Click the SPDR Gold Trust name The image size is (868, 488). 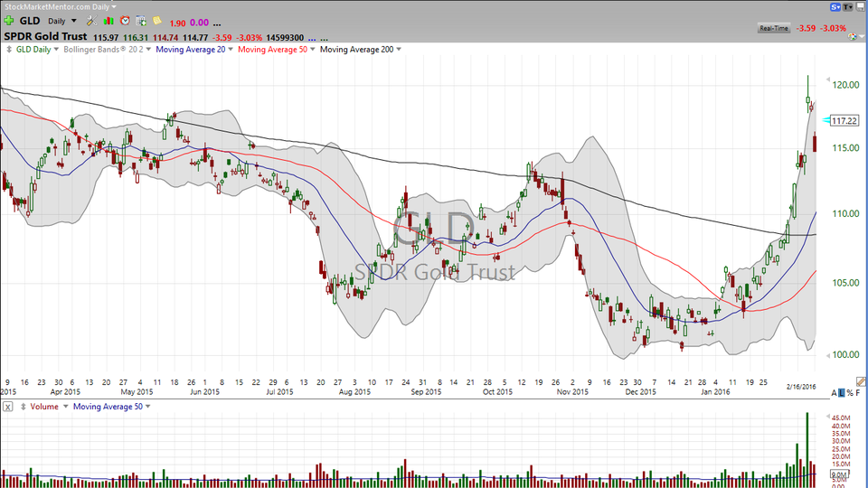(45, 36)
